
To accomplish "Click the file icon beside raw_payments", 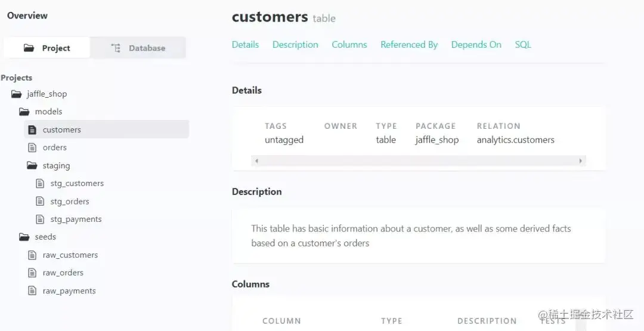I will coord(32,290).
